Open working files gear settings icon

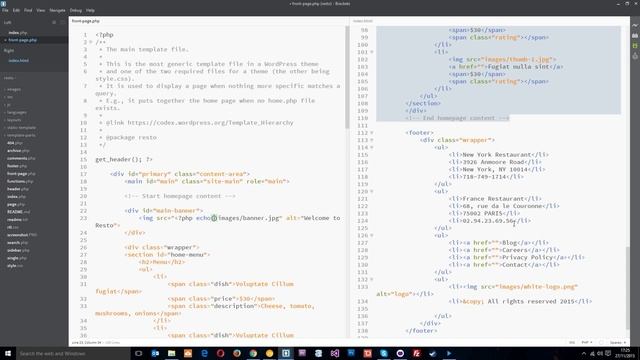54,22
